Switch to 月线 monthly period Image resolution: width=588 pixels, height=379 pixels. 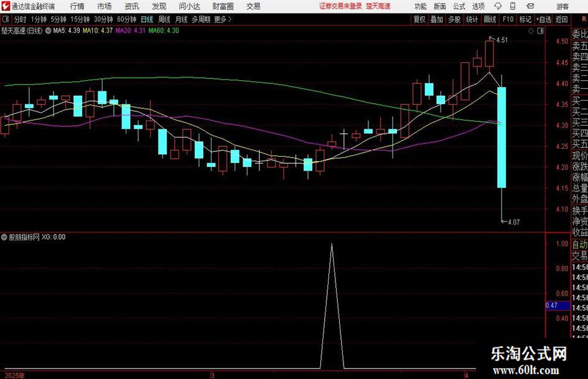(x=182, y=19)
